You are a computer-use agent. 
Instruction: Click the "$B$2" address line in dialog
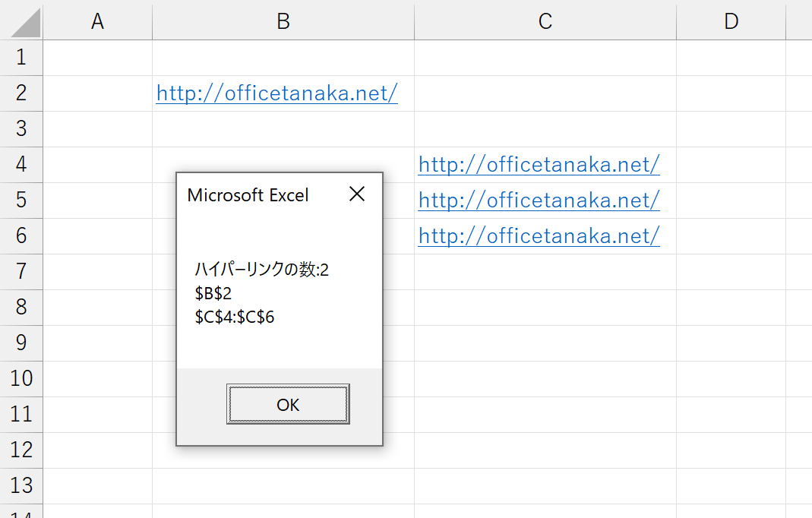[x=213, y=293]
